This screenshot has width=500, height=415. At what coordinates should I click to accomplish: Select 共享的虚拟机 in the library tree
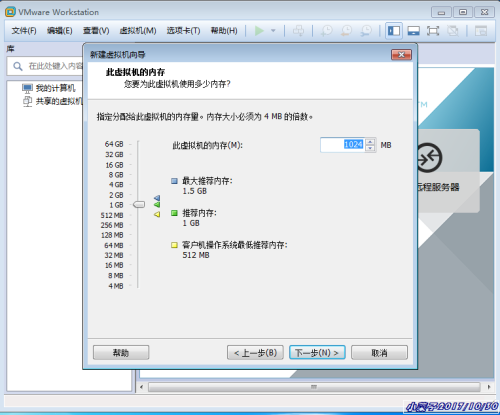(59, 101)
